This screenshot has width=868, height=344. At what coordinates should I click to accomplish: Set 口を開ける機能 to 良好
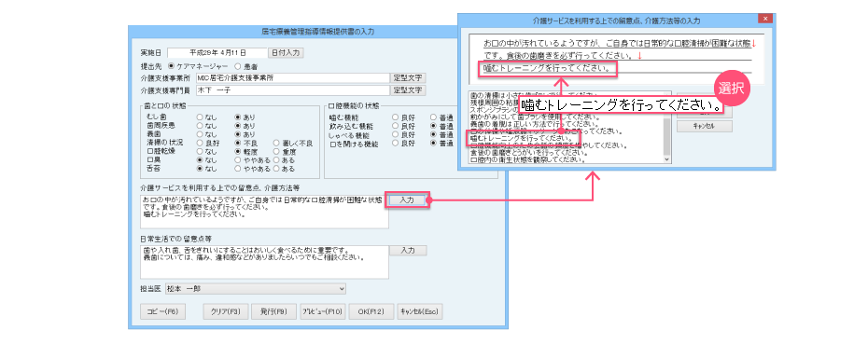coord(395,144)
